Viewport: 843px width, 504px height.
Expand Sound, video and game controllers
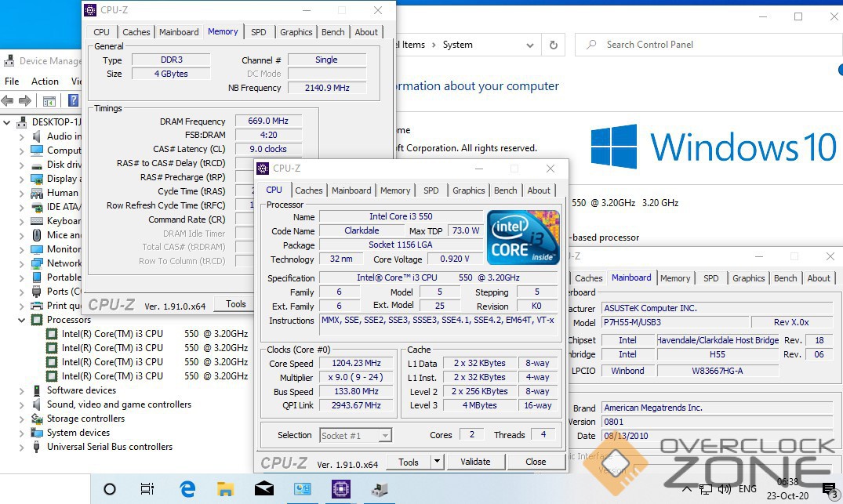click(22, 404)
